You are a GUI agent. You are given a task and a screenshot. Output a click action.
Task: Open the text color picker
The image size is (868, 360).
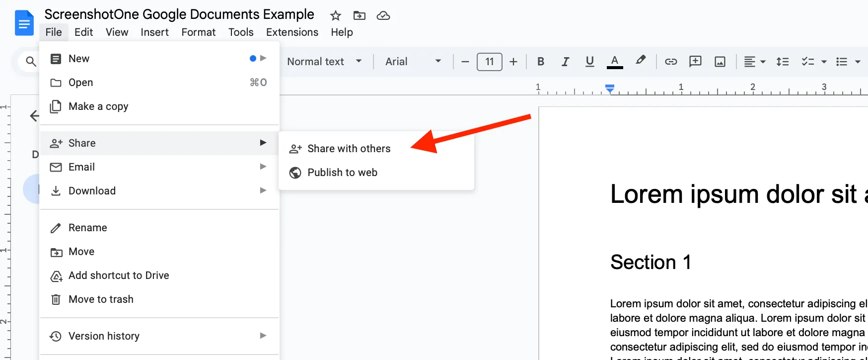pos(615,62)
